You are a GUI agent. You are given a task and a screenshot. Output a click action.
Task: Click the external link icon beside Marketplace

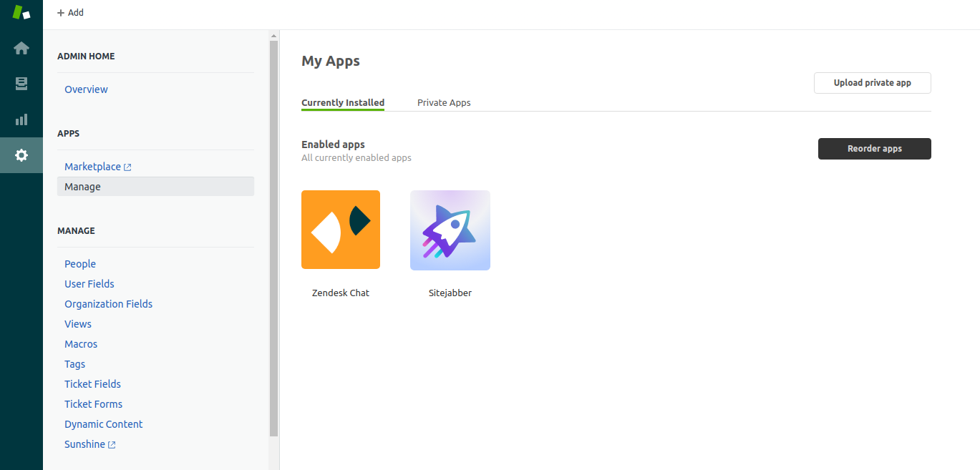127,167
